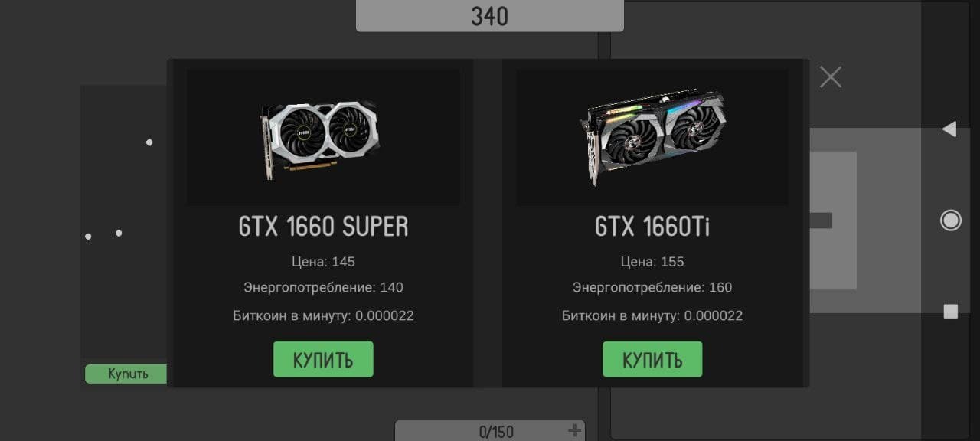Tap the Android recents square icon
Screen dimensions: 980x441
950,311
